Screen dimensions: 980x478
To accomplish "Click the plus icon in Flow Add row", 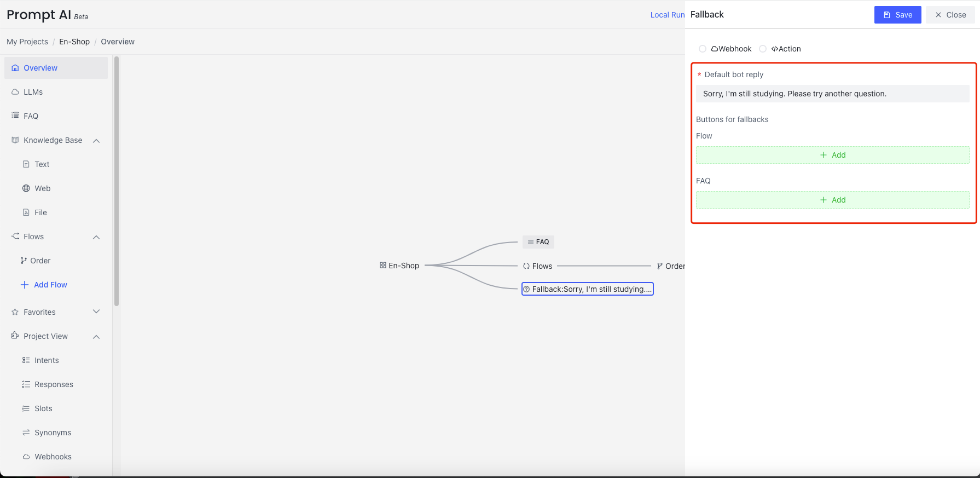I will tap(824, 155).
